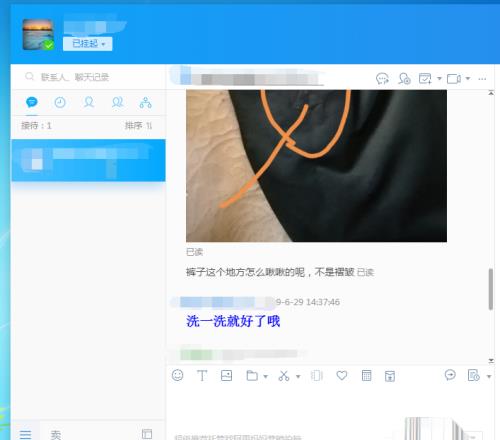500x440 pixels.
Task: Open the calculator icon in chat toolbar
Action: click(x=366, y=376)
